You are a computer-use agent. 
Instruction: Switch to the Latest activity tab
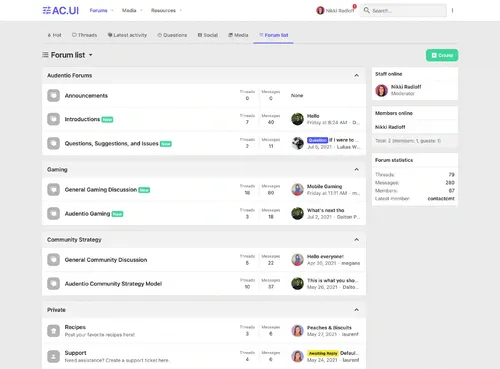coord(127,35)
